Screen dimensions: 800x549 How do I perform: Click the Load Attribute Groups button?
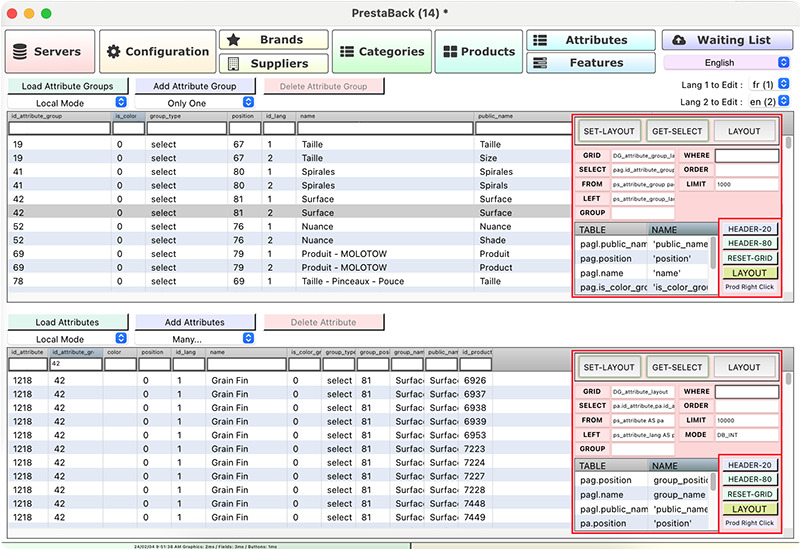point(67,87)
